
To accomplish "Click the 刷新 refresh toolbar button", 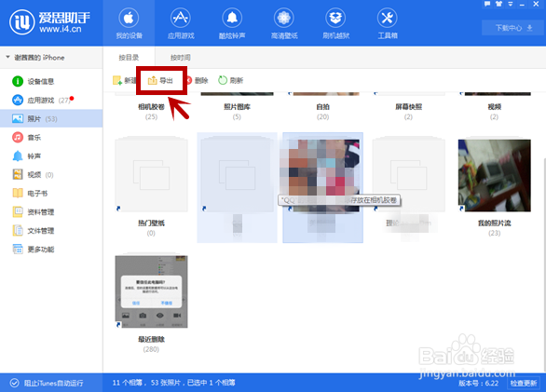I will point(230,80).
